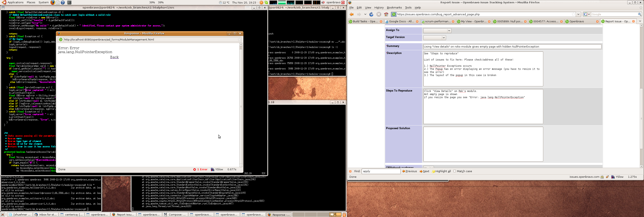
Task: Reload the Report Issue page
Action: [x=371, y=14]
